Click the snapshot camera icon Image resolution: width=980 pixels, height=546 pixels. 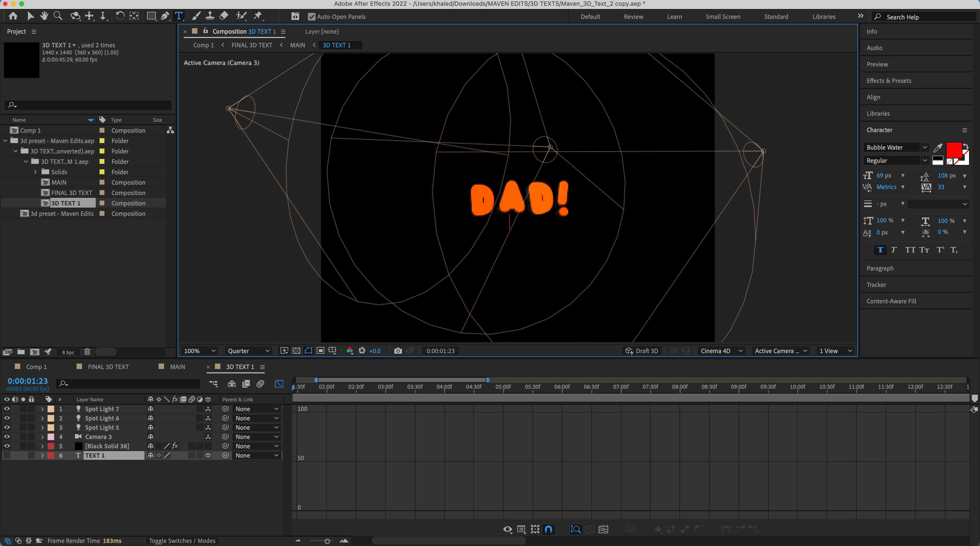(398, 351)
